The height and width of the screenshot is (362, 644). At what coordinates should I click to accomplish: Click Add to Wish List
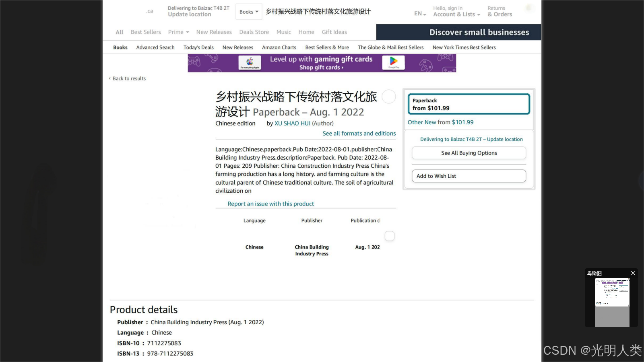pyautogui.click(x=469, y=176)
